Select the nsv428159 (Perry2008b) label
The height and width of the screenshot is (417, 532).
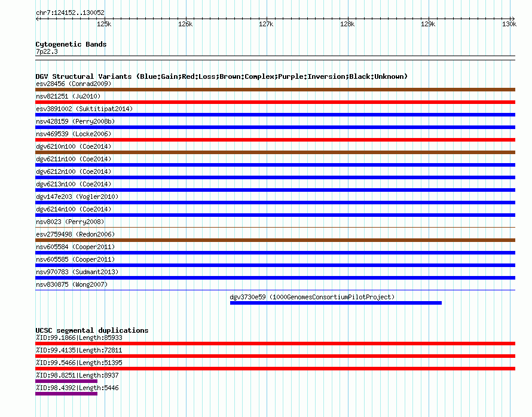[x=75, y=121]
